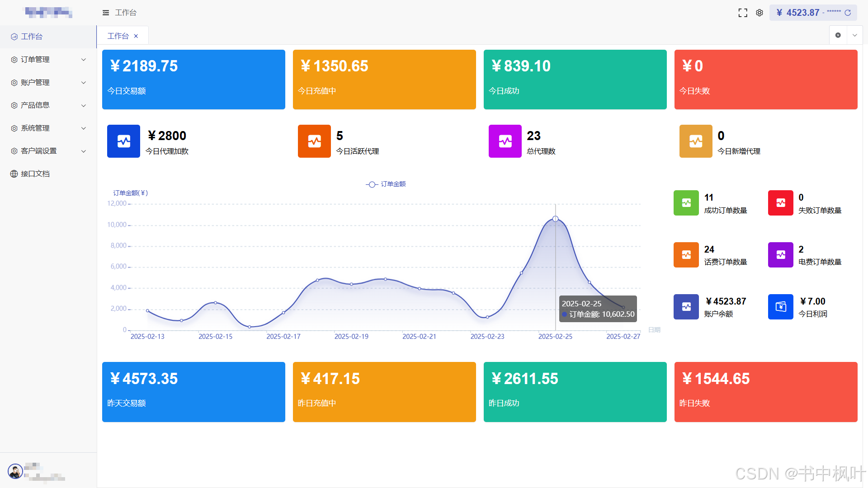Close the 工作台 tab
Image resolution: width=868 pixels, height=488 pixels.
click(x=136, y=36)
